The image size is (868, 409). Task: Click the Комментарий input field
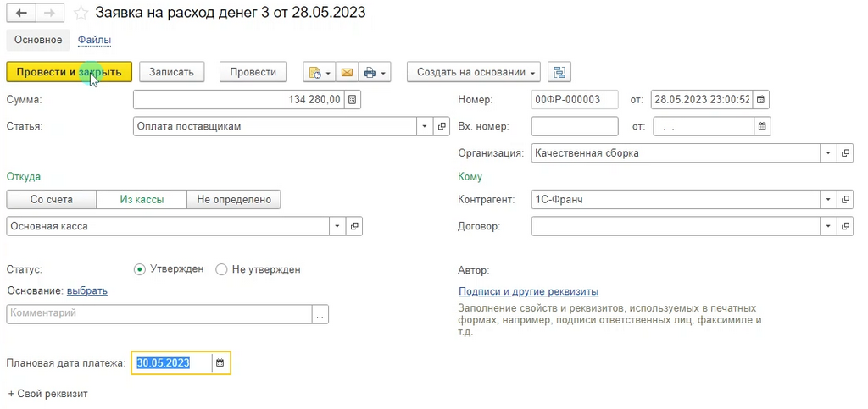(x=159, y=314)
